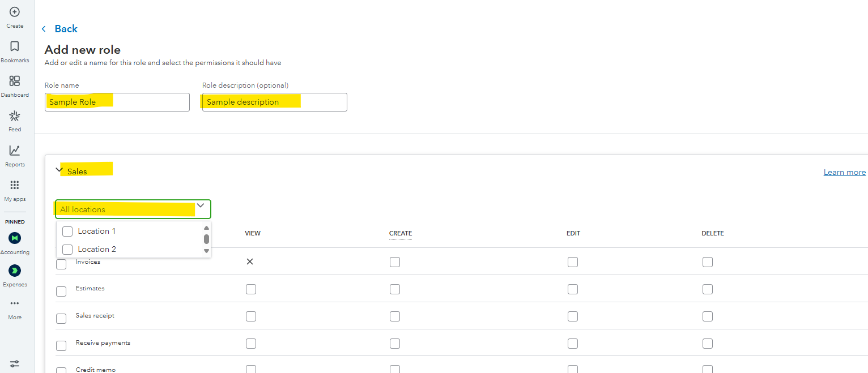Image resolution: width=868 pixels, height=373 pixels.
Task: Check the Location 2 checkbox
Action: pos(67,250)
